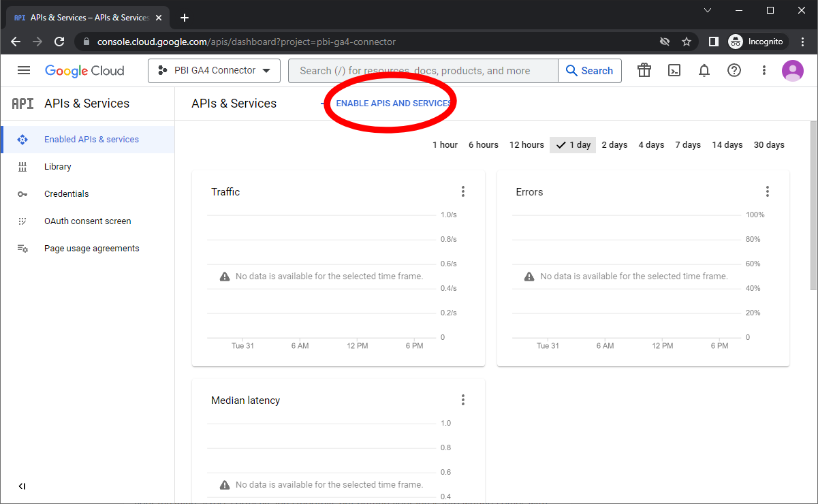Image resolution: width=818 pixels, height=504 pixels.
Task: Focus the resources search input field
Action: 422,71
